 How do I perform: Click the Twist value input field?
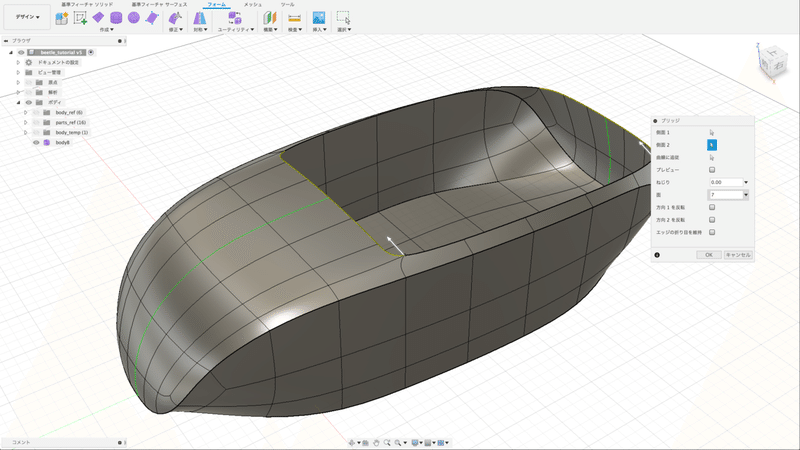[725, 182]
